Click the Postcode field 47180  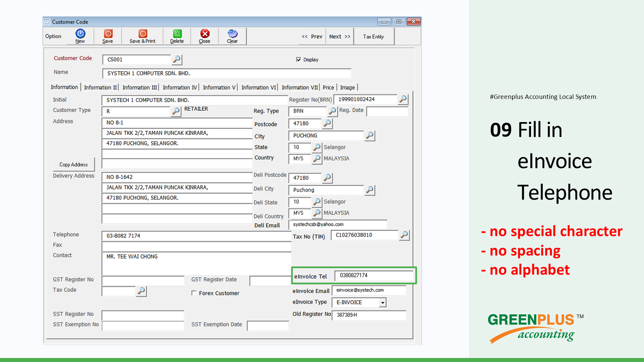click(x=305, y=124)
